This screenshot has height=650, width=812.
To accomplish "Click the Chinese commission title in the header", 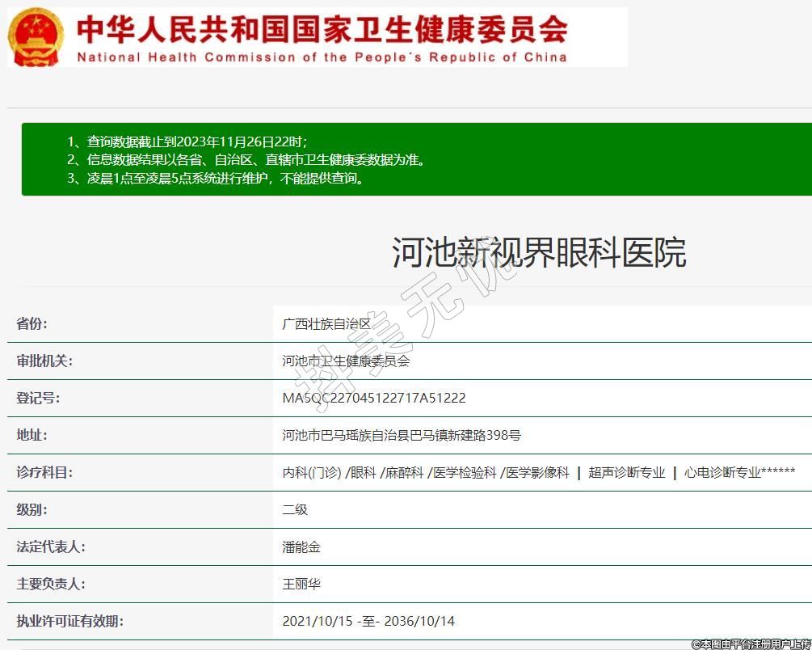I will [322, 29].
